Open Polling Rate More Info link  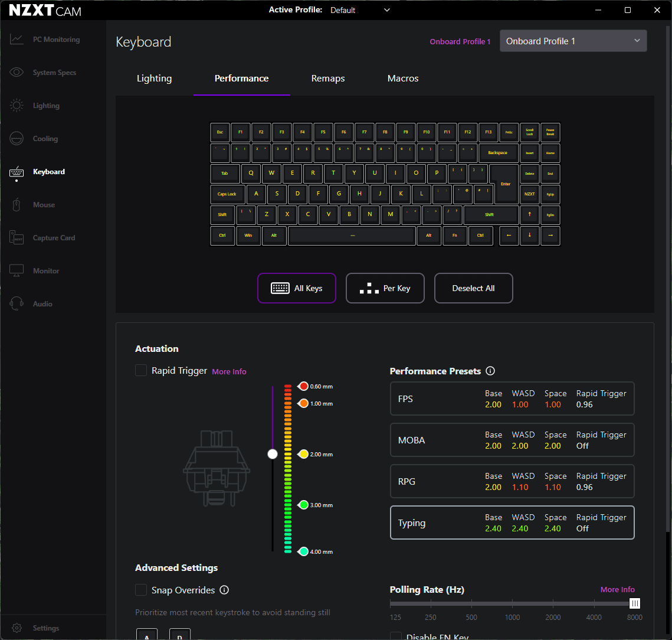(617, 589)
